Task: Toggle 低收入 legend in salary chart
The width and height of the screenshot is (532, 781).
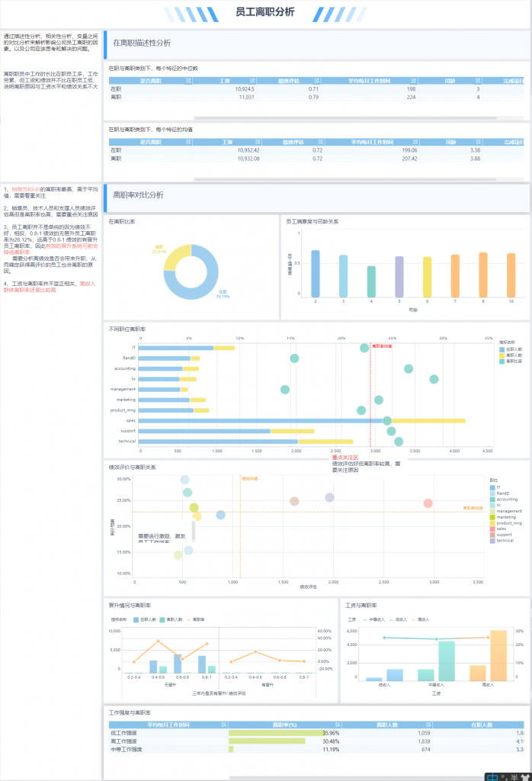Action: click(398, 619)
